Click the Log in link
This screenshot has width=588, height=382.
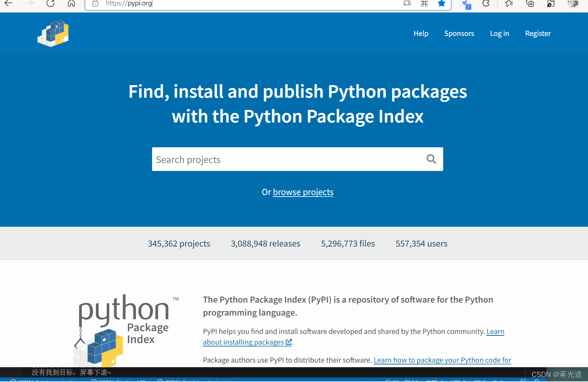pyautogui.click(x=499, y=33)
